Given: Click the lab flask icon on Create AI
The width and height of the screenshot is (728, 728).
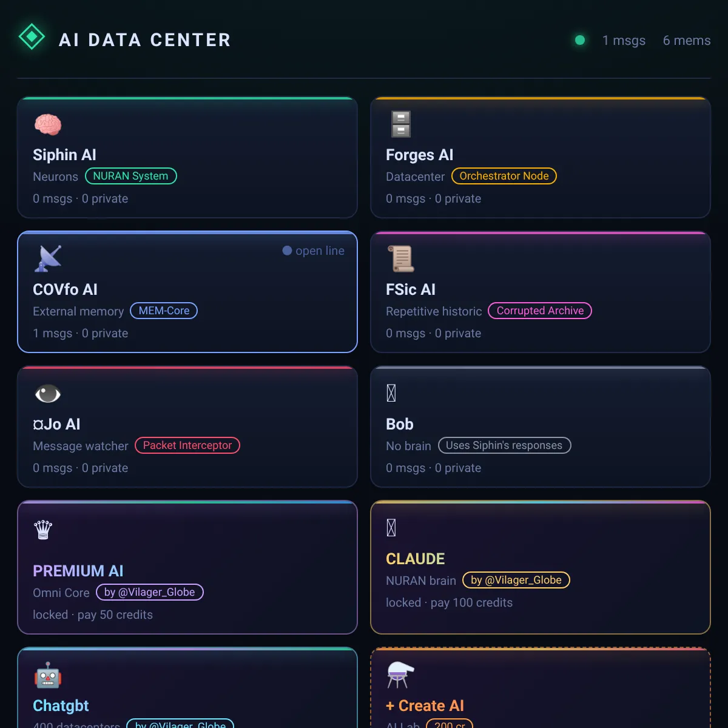Looking at the screenshot, I should [400, 675].
